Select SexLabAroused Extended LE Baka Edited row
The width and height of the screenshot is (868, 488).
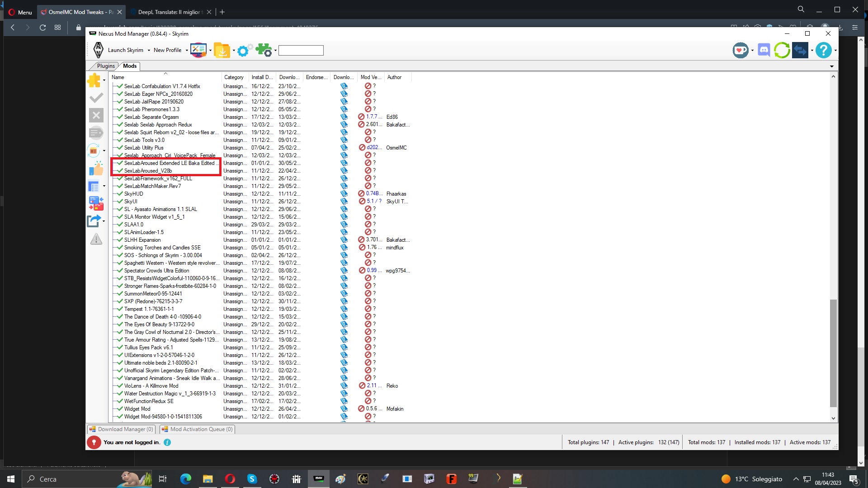(x=260, y=163)
